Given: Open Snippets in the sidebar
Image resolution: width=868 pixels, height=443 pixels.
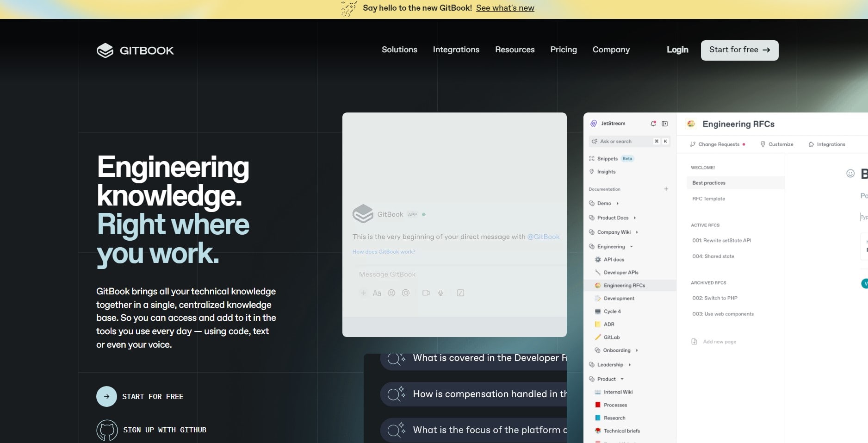Looking at the screenshot, I should (x=607, y=159).
